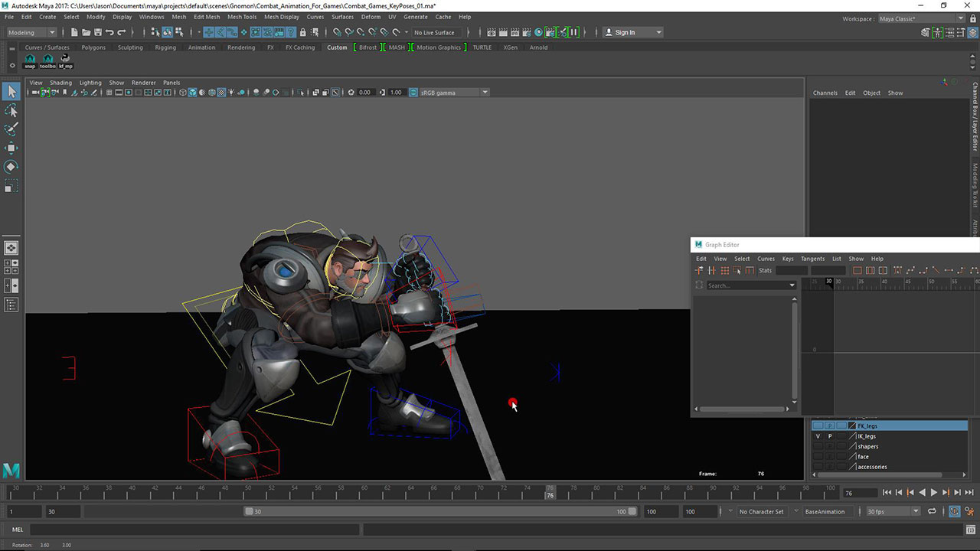
Task: Select the Move tool in the left toolbox
Action: tap(11, 148)
